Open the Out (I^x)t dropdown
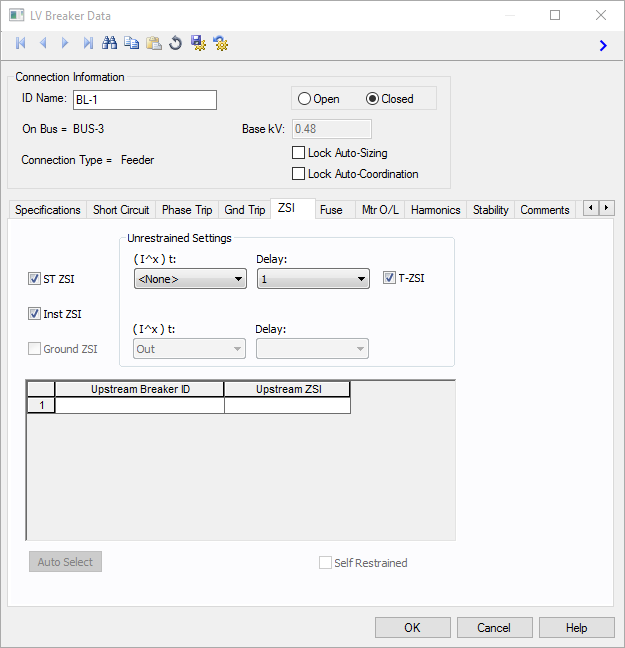 (x=189, y=349)
